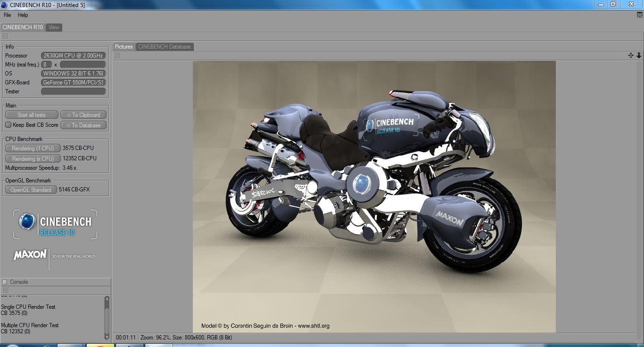Image resolution: width=644 pixels, height=347 pixels.
Task: Run the Rendering (x CPU) test
Action: 33,159
